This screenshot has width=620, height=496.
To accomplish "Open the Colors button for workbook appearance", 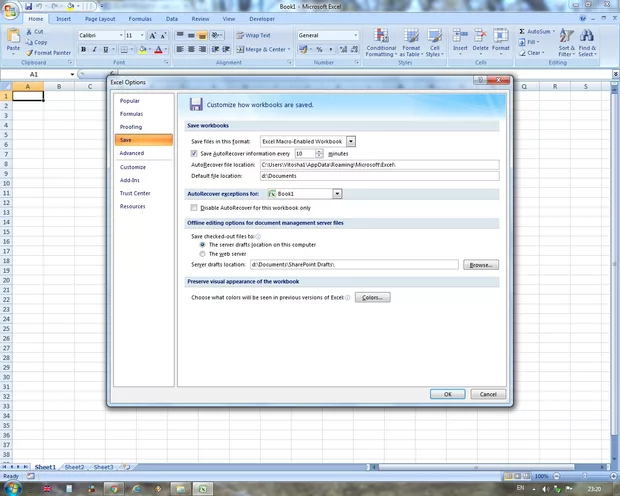I will point(372,298).
